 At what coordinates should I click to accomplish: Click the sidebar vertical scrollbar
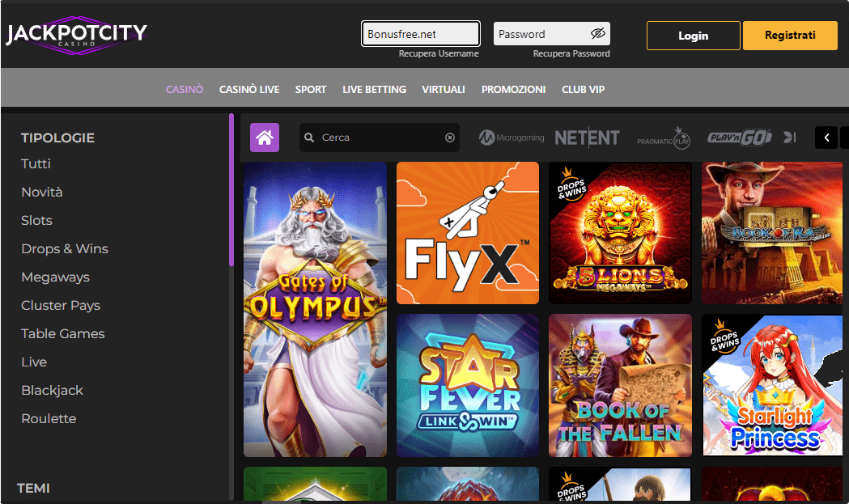pyautogui.click(x=231, y=189)
